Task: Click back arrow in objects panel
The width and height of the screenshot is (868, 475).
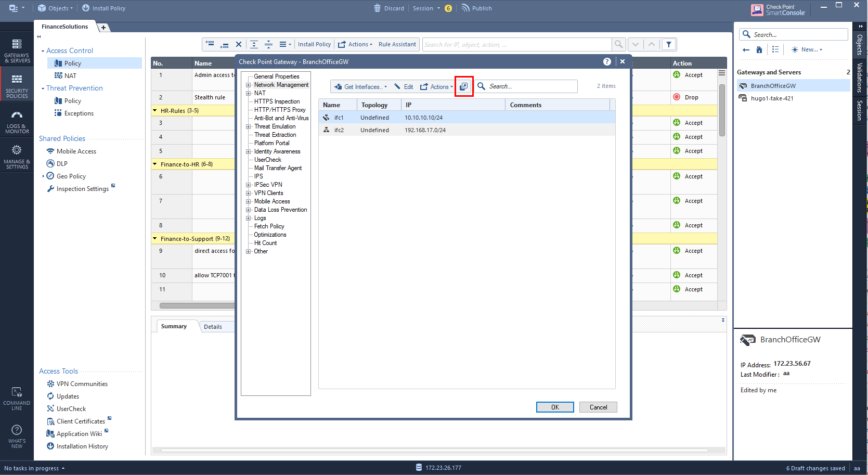Action: tap(746, 50)
